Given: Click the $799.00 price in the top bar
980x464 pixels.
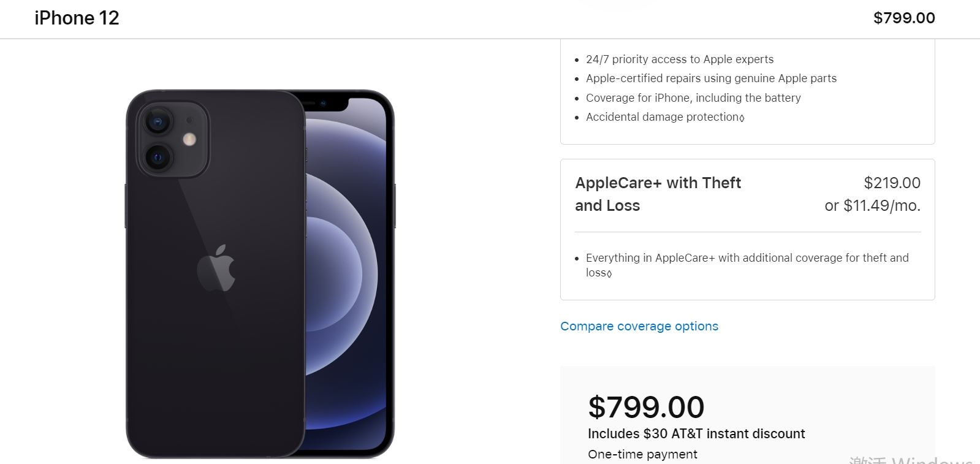Looking at the screenshot, I should pos(903,18).
